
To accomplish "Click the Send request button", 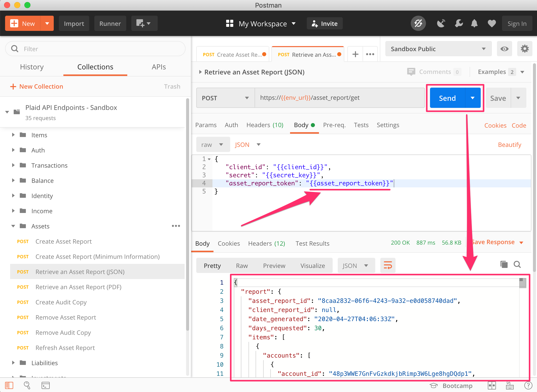I will (447, 98).
